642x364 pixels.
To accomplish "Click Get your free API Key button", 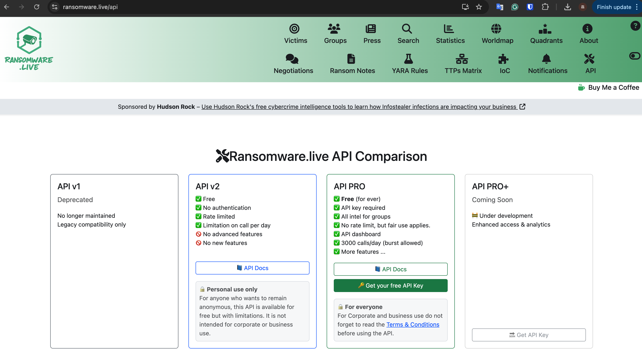I will coord(390,286).
